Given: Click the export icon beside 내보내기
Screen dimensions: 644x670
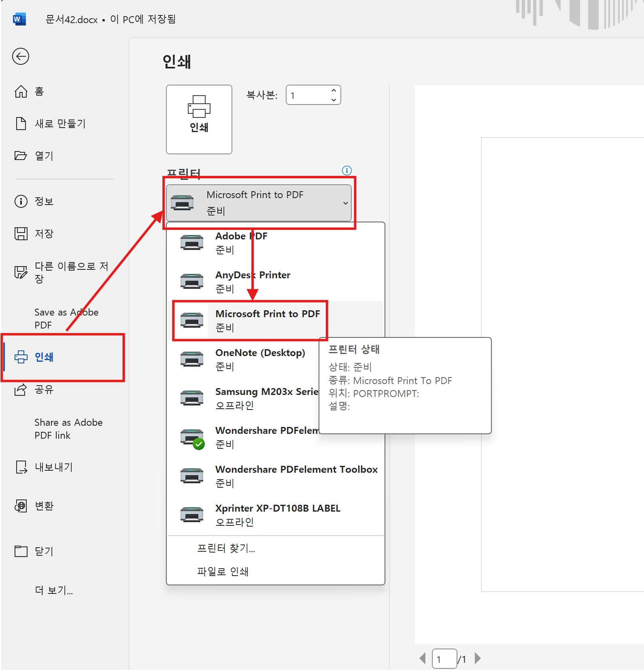Looking at the screenshot, I should (21, 467).
